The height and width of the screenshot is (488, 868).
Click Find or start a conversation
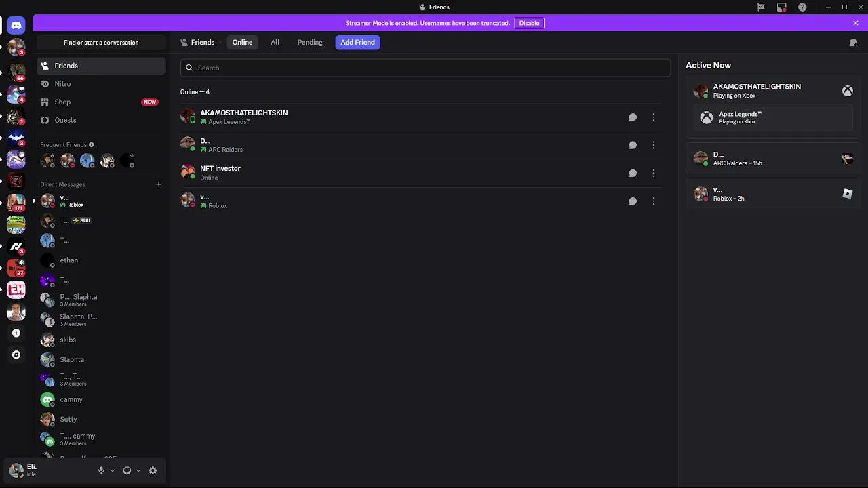pyautogui.click(x=101, y=43)
